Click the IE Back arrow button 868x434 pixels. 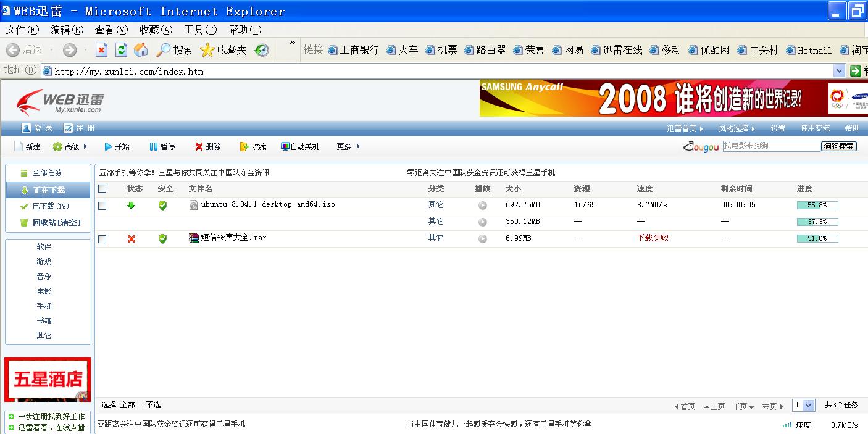pyautogui.click(x=13, y=50)
